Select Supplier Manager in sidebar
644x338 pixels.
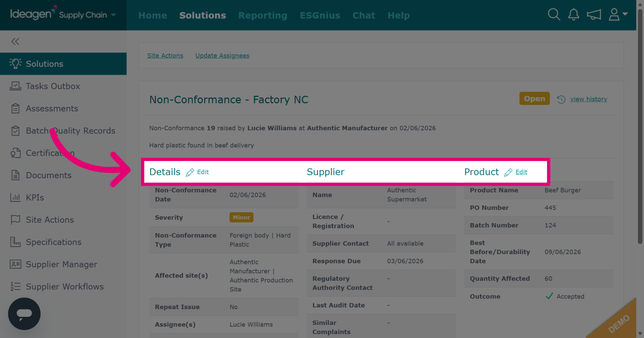(x=61, y=265)
